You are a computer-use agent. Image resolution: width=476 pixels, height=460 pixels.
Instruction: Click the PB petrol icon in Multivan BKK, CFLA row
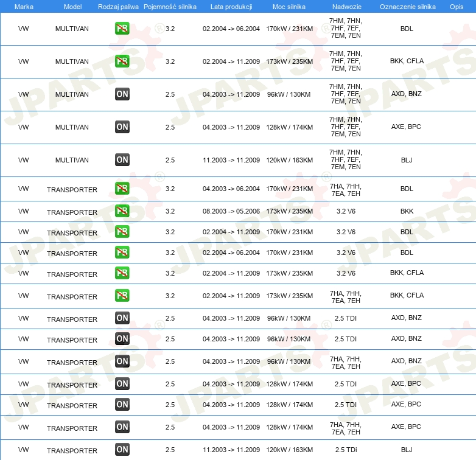[x=122, y=61]
